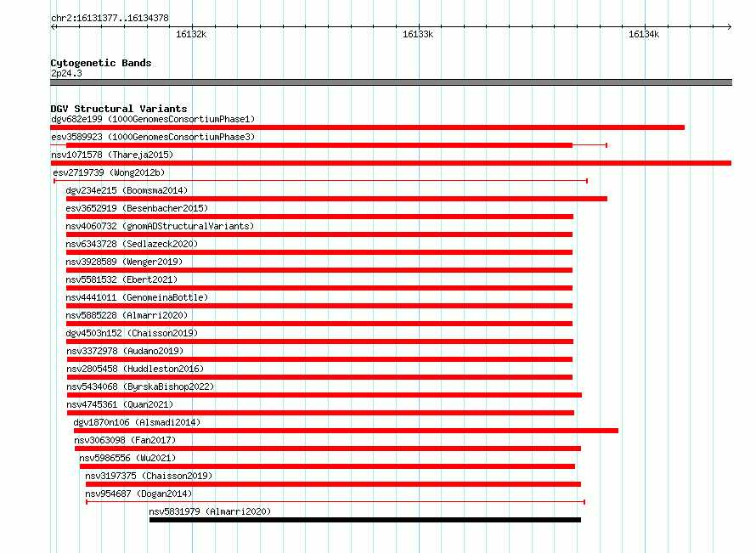
Task: Click the nsv3372978 red bar
Action: coord(319,359)
